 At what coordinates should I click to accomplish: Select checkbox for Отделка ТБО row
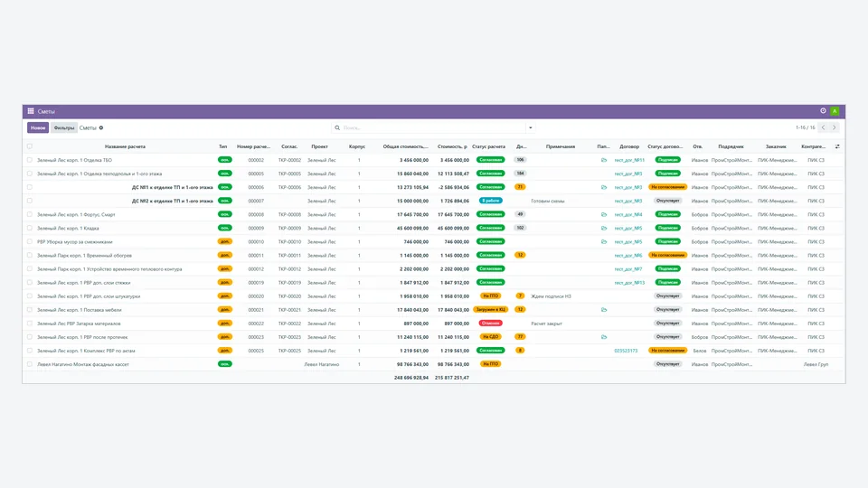tap(30, 160)
